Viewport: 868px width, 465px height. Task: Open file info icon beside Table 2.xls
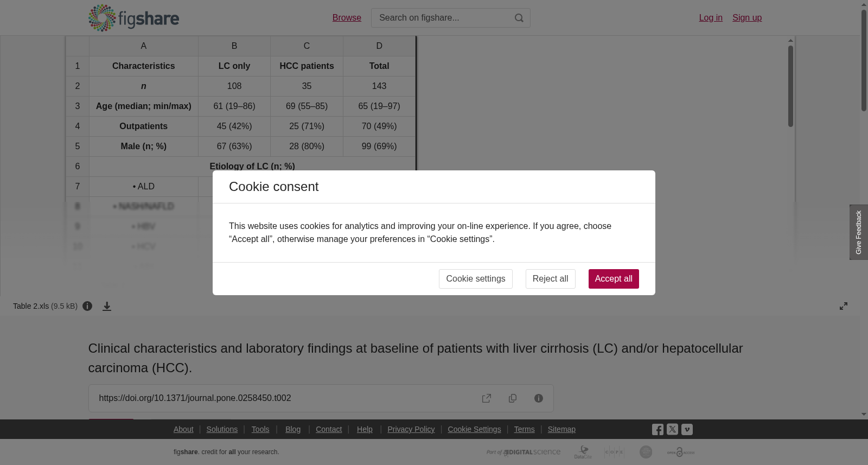pyautogui.click(x=87, y=306)
